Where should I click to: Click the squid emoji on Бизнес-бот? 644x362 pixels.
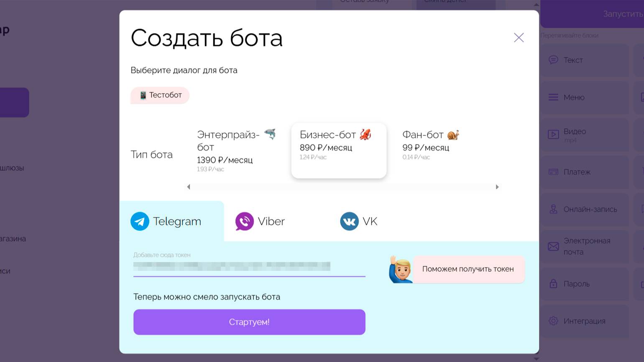point(365,135)
